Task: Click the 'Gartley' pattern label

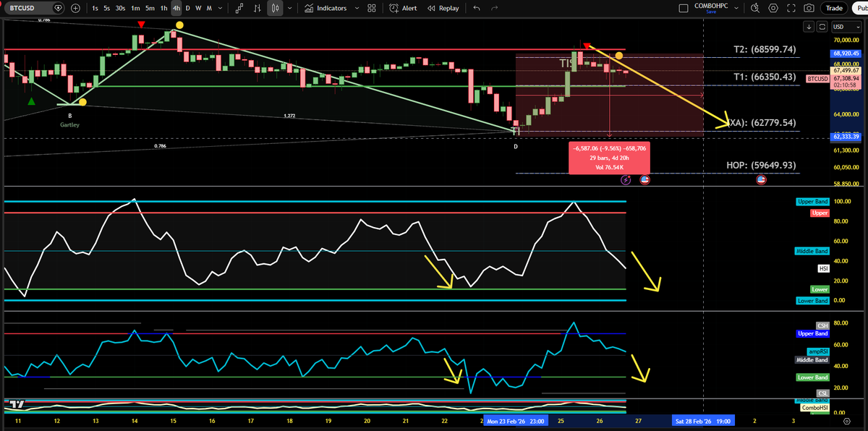Action: point(70,124)
